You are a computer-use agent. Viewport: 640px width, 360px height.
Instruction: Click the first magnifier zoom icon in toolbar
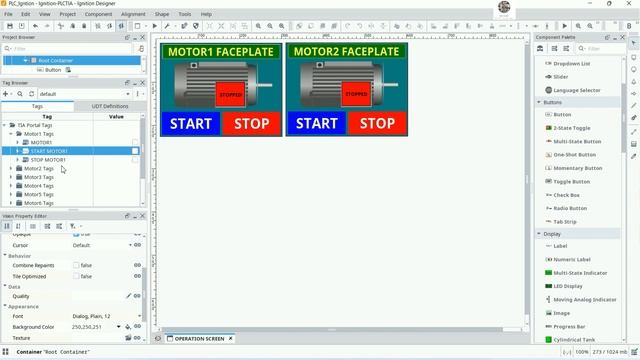click(258, 26)
